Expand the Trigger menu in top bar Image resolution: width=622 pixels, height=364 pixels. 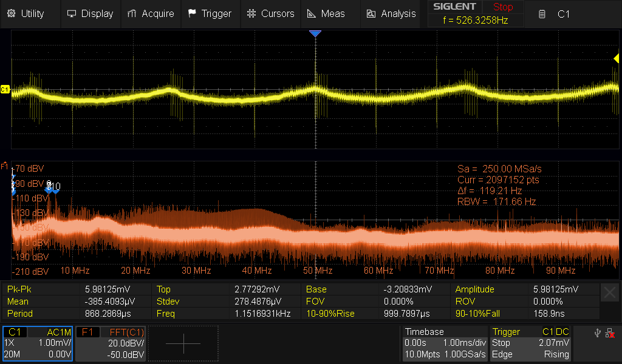210,13
